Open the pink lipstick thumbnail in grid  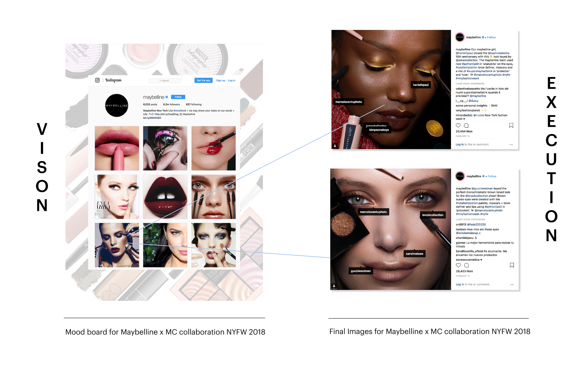(117, 148)
